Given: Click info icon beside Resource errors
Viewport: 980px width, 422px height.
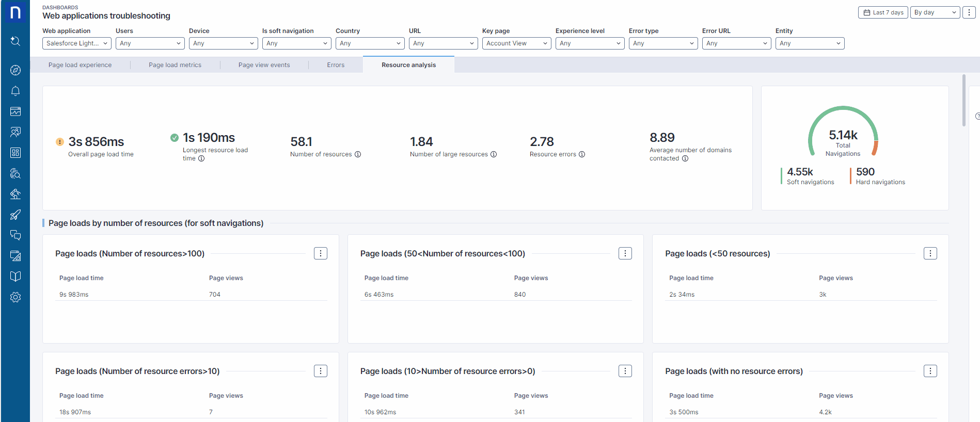Looking at the screenshot, I should pos(582,154).
